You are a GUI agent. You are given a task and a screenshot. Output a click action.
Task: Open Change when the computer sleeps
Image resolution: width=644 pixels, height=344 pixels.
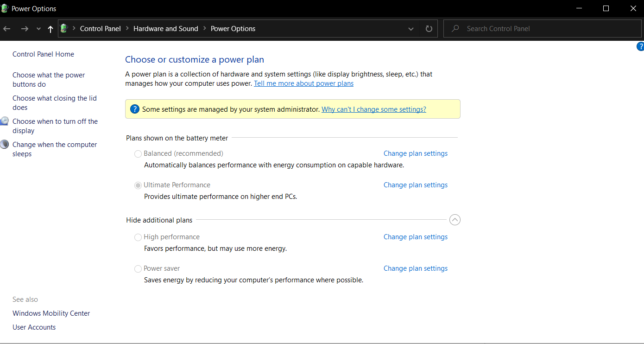click(55, 149)
